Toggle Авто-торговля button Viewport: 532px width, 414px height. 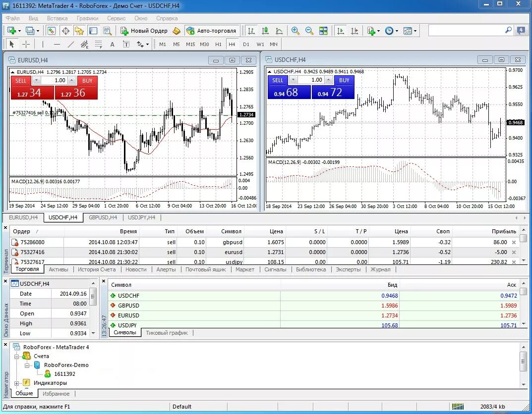click(x=211, y=31)
